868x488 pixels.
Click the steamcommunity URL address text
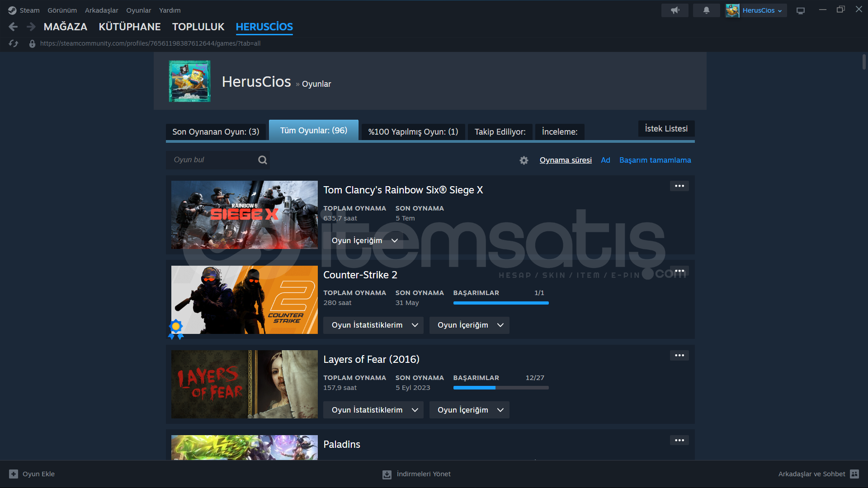coord(150,44)
